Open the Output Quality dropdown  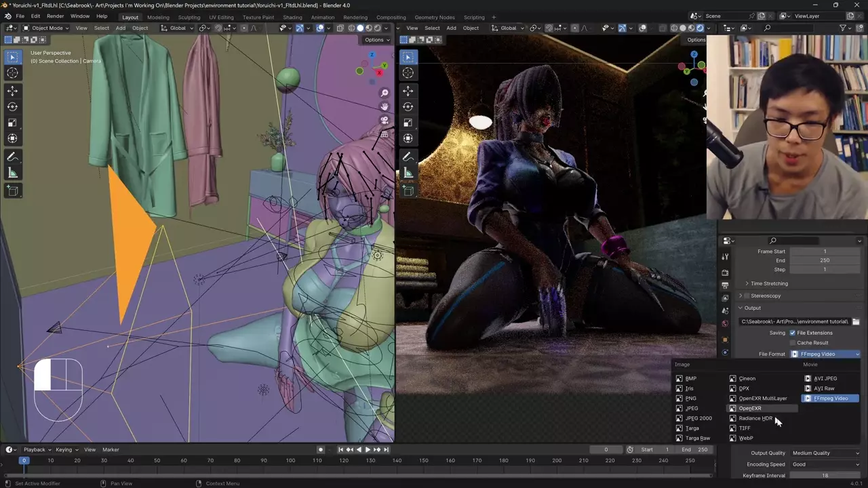click(825, 453)
